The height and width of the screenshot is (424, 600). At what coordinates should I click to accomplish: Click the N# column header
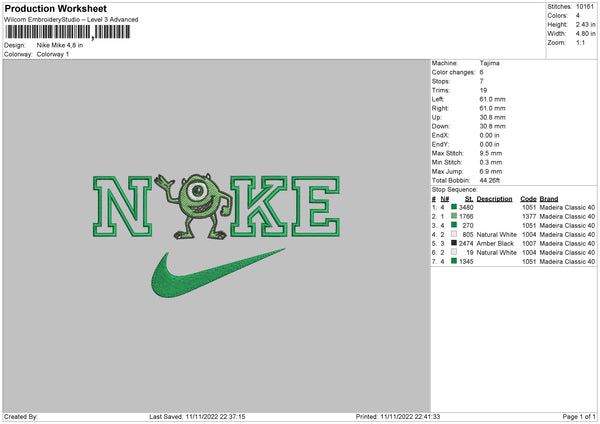click(x=445, y=199)
